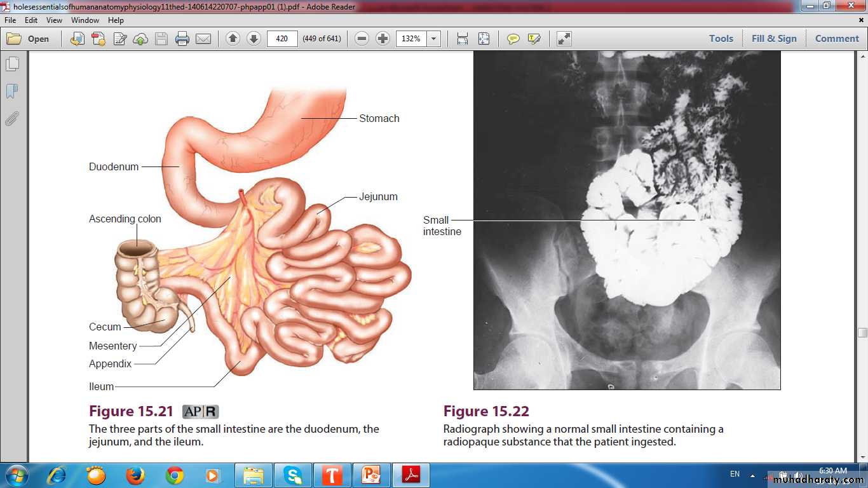868x488 pixels.
Task: Click the page number input field
Action: point(282,39)
